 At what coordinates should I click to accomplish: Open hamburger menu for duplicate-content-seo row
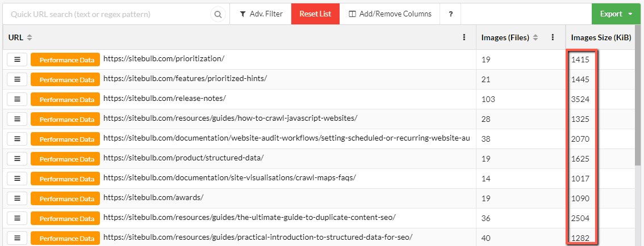pos(17,218)
